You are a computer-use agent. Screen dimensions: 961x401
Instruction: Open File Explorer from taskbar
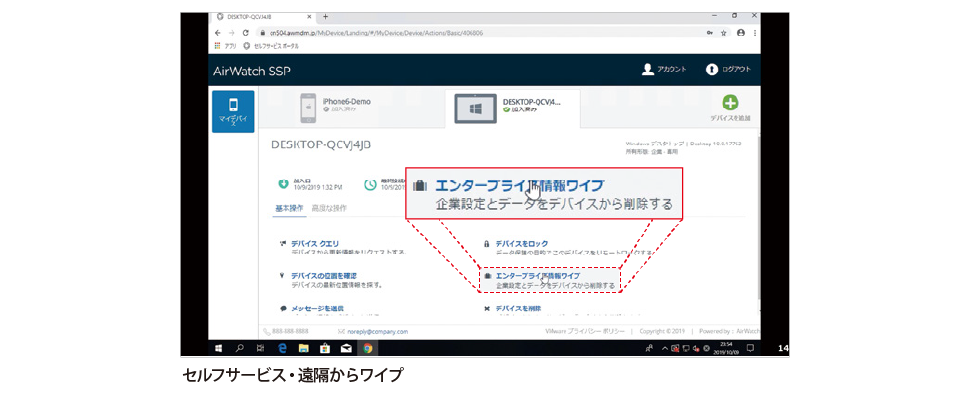pyautogui.click(x=303, y=348)
